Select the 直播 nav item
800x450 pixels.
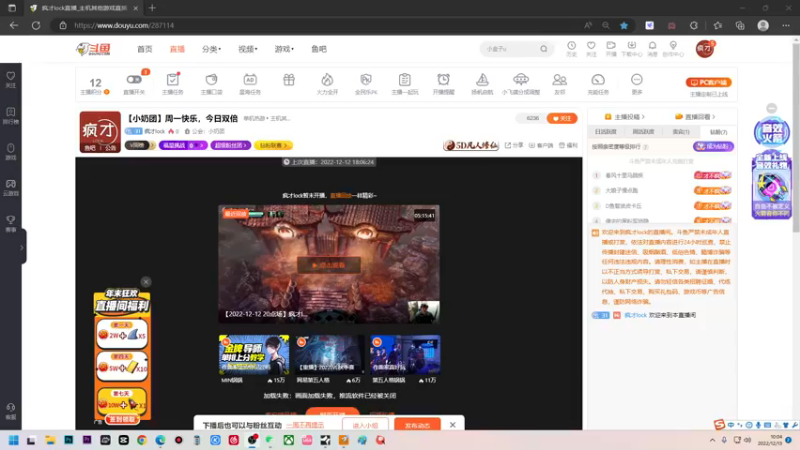click(x=177, y=49)
